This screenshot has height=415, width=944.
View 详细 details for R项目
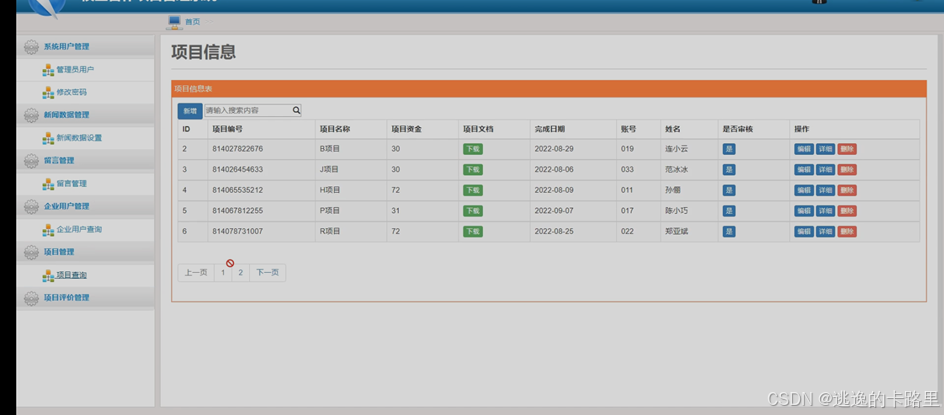(825, 231)
